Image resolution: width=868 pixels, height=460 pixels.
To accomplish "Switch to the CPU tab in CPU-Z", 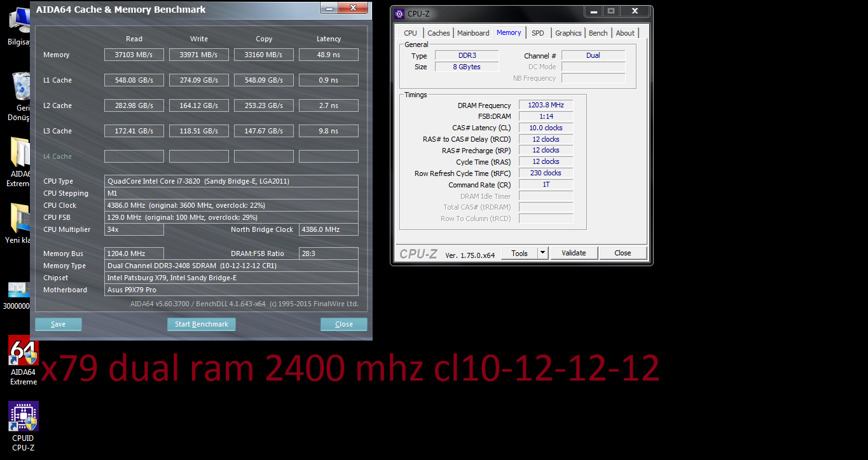I will pos(410,33).
